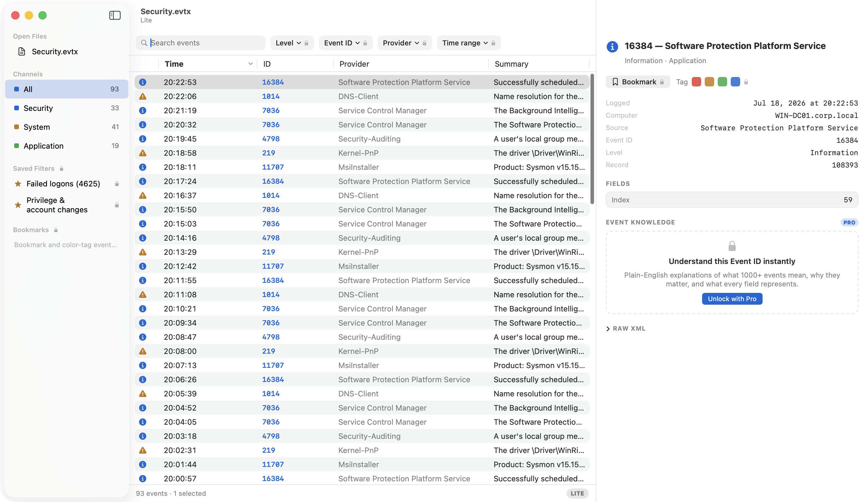Click warning icon on 20:18:58 row

click(143, 153)
